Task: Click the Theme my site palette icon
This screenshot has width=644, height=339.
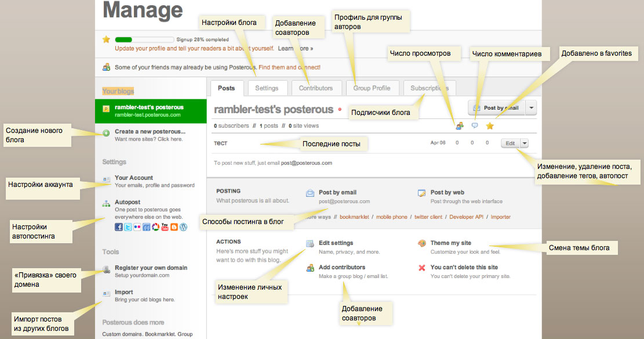Action: 422,243
